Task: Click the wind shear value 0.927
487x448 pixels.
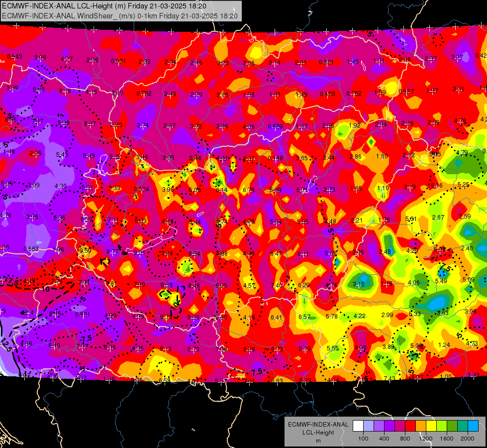Action: tap(406, 92)
